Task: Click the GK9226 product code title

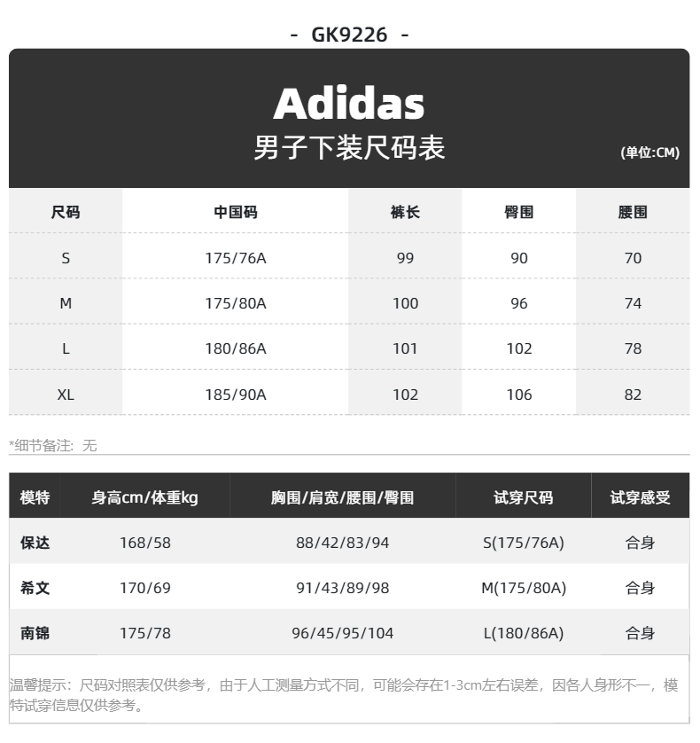Action: tap(349, 35)
